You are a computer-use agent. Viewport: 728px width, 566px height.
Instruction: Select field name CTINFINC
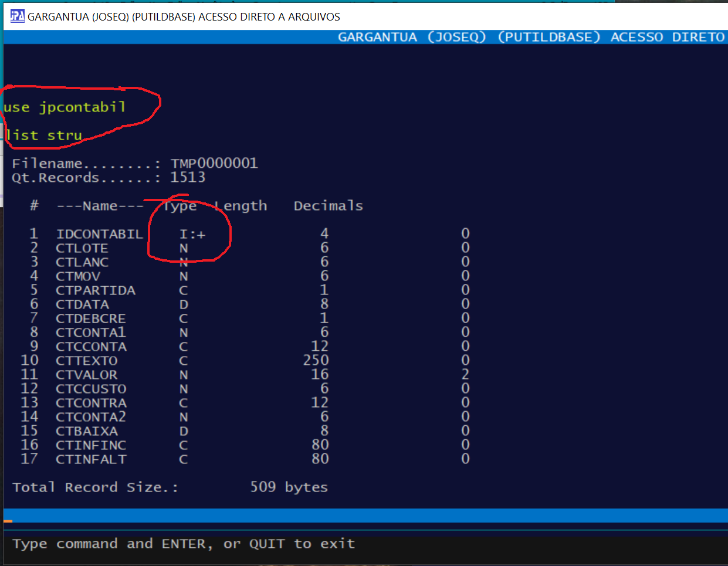(x=92, y=445)
